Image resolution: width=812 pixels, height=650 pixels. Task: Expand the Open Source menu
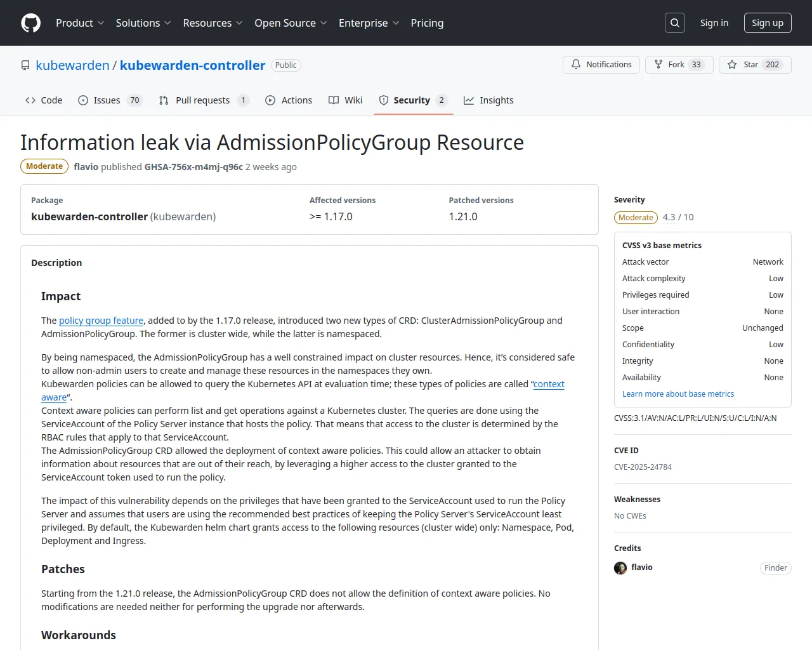click(x=291, y=23)
